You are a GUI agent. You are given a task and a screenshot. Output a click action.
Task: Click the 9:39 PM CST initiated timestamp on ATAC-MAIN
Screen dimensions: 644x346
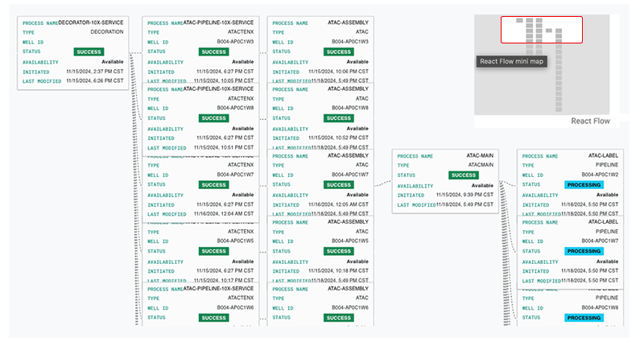coord(465,195)
